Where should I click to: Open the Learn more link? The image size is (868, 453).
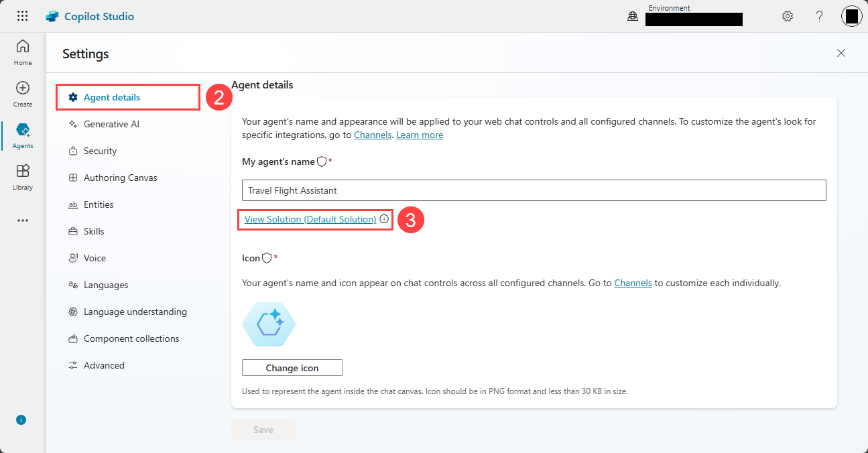420,135
